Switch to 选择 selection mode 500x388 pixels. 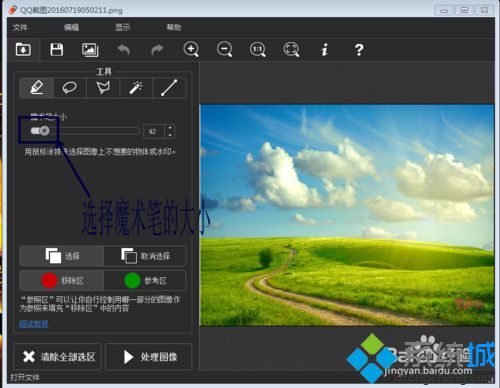pyautogui.click(x=62, y=256)
